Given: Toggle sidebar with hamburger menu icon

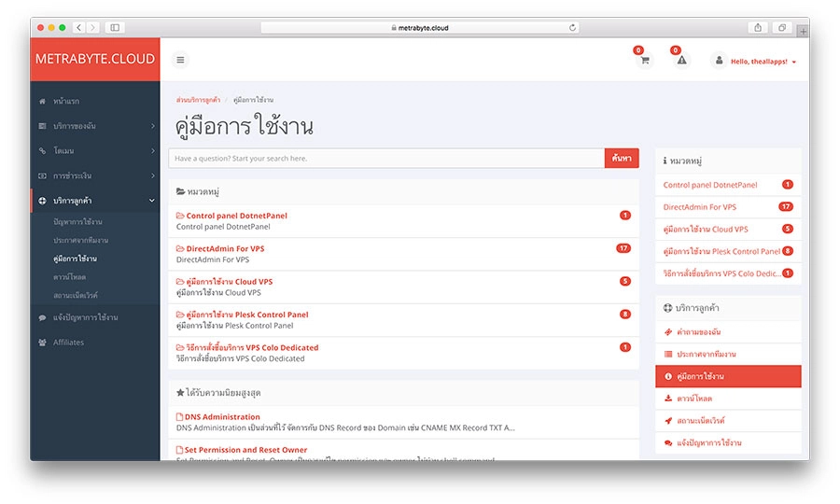Looking at the screenshot, I should [180, 60].
